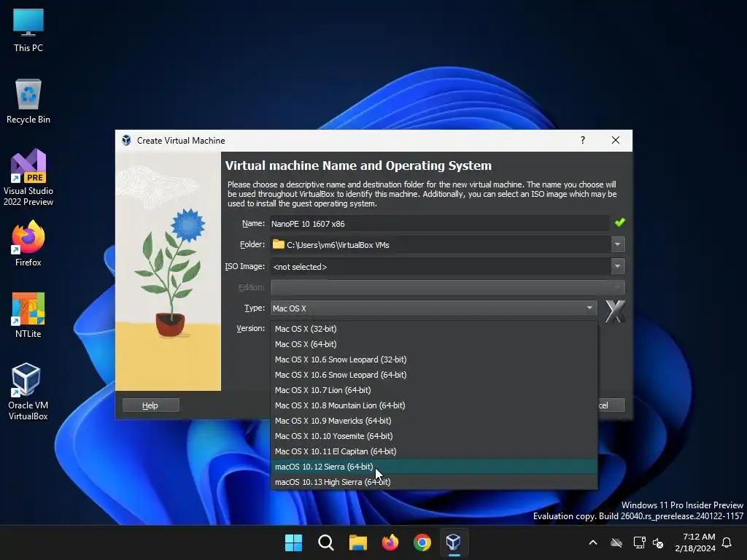The height and width of the screenshot is (560, 747).
Task: Choose 10.6 Snow Leopard (32-bit)
Action: pos(433,359)
